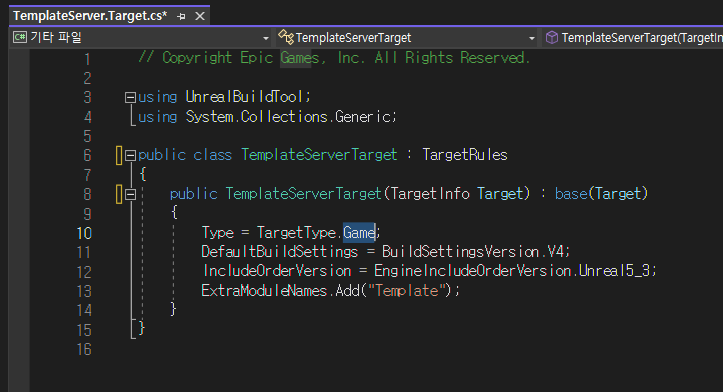Screen dimensions: 723x392
Task: Click line number 16 in the gutter
Action: 84,350
